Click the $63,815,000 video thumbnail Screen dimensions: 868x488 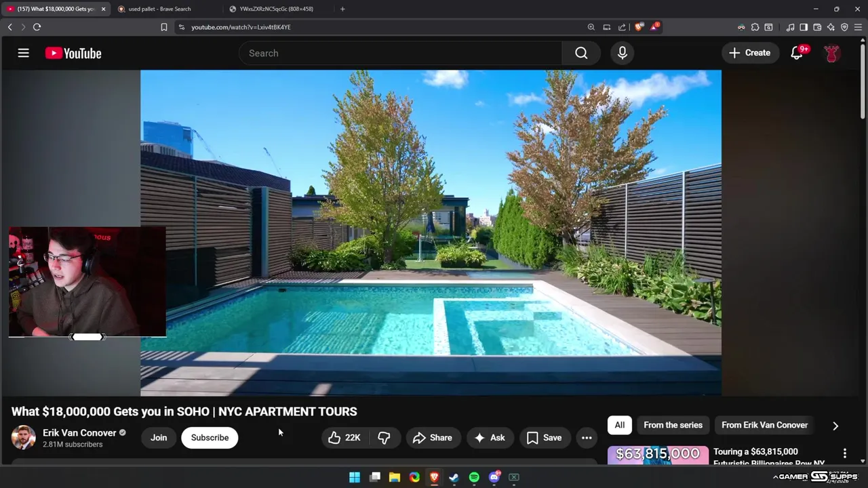(x=658, y=455)
